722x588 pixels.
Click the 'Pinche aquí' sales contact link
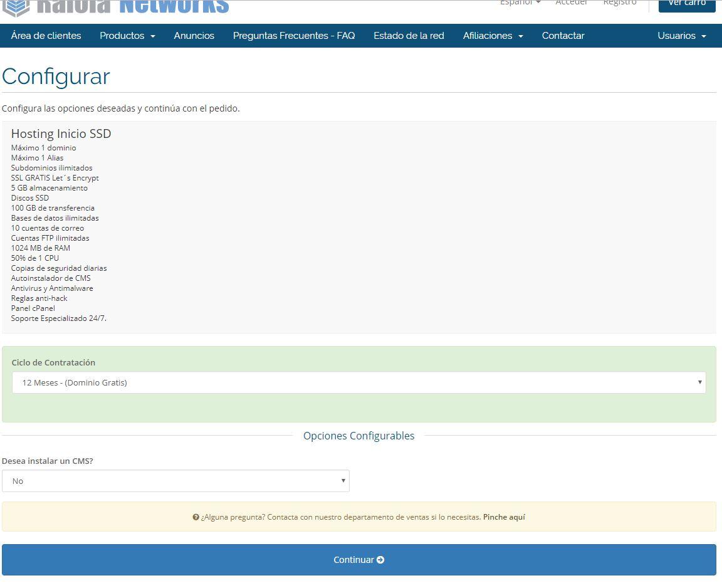pyautogui.click(x=504, y=517)
